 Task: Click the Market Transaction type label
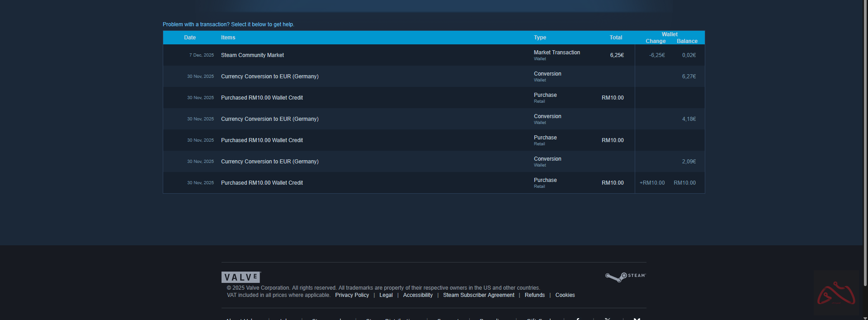pyautogui.click(x=557, y=53)
